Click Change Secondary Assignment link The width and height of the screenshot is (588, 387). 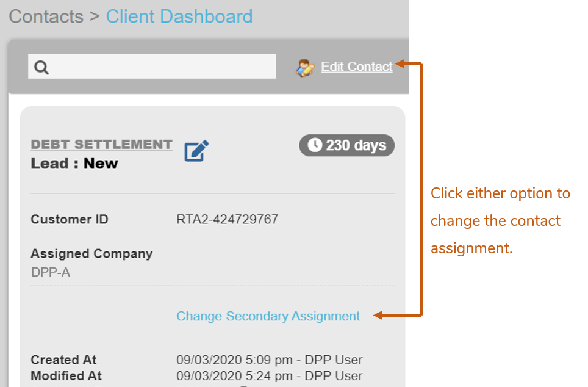268,316
